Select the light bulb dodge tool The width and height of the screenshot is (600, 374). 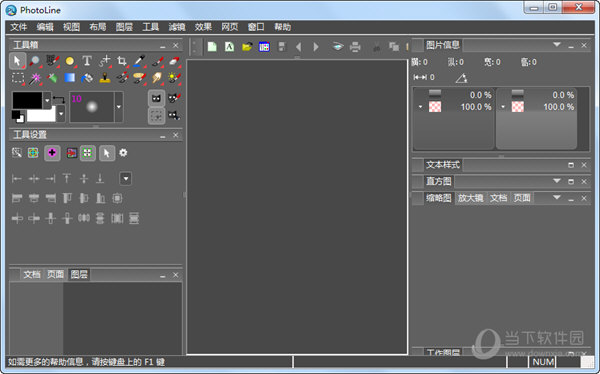(174, 78)
